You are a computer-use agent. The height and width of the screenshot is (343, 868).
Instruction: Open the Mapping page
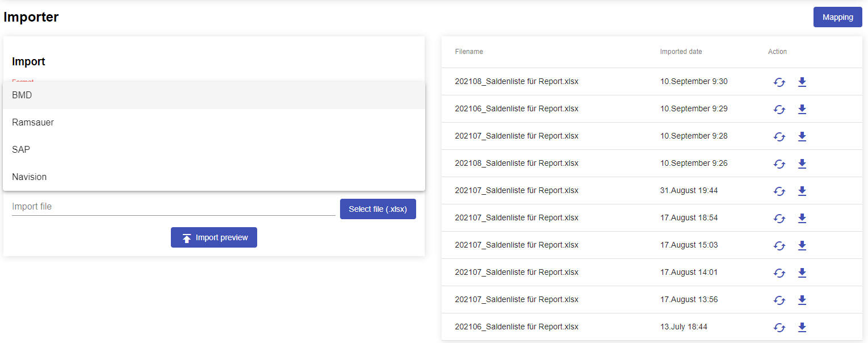click(837, 17)
